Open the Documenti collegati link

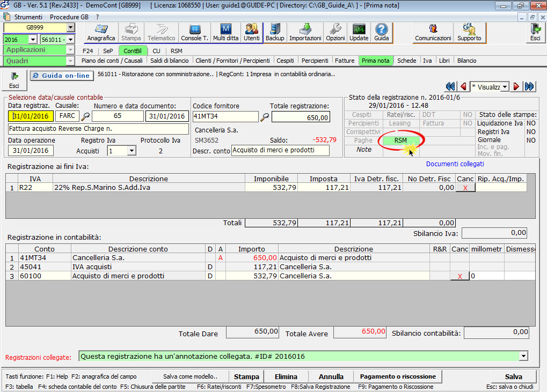(x=455, y=164)
